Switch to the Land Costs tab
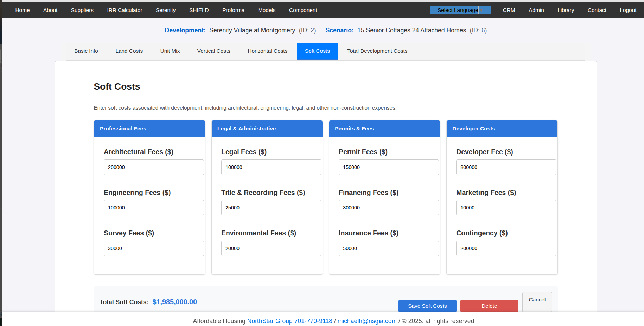Image resolution: width=644 pixels, height=326 pixels. click(129, 51)
